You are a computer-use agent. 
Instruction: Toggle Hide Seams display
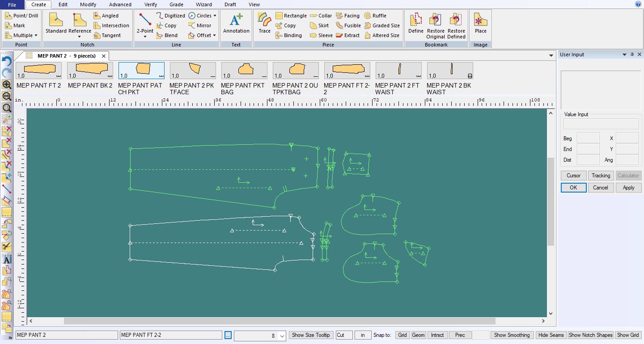pyautogui.click(x=551, y=335)
